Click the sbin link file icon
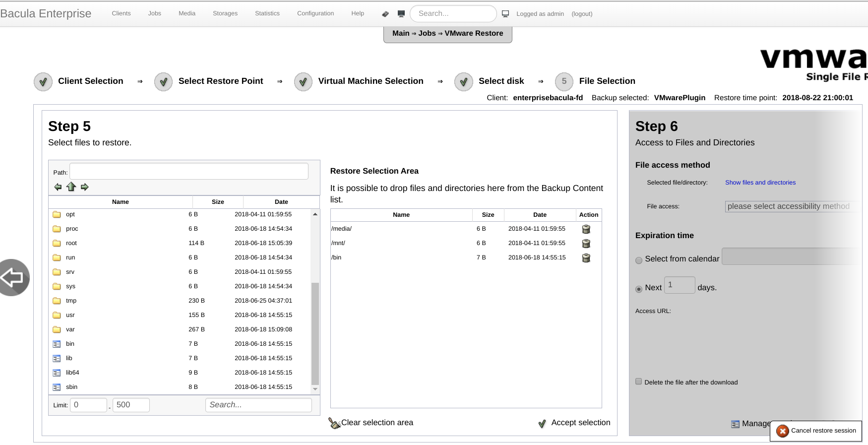 [57, 387]
